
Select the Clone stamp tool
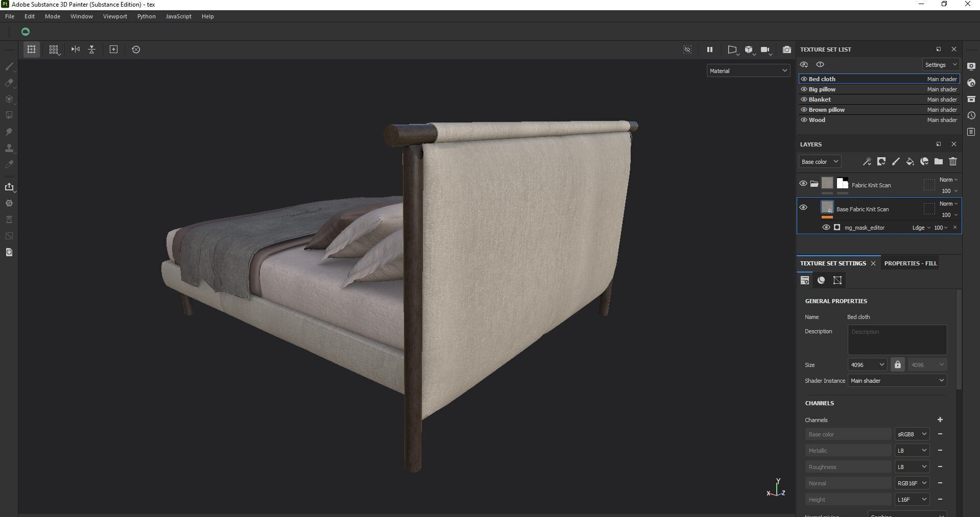click(x=9, y=148)
